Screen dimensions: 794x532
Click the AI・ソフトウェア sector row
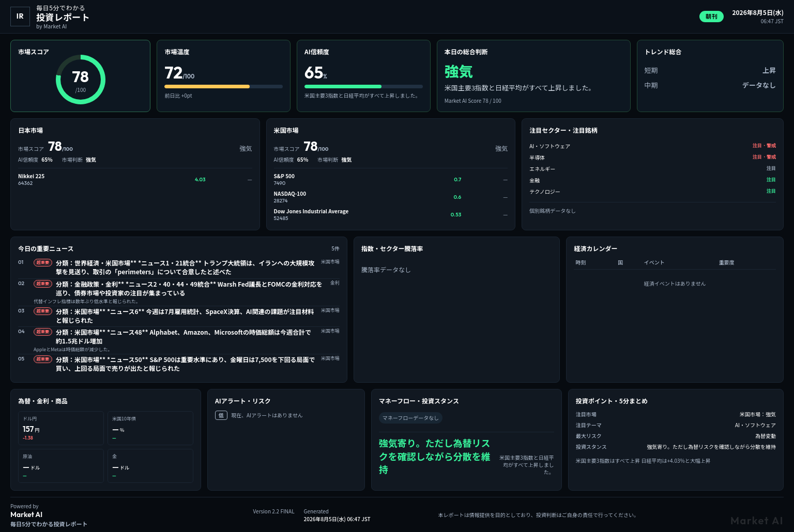(652, 146)
